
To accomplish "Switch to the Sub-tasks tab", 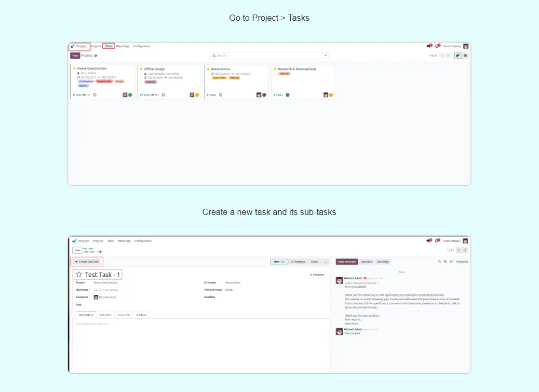I will (x=105, y=315).
